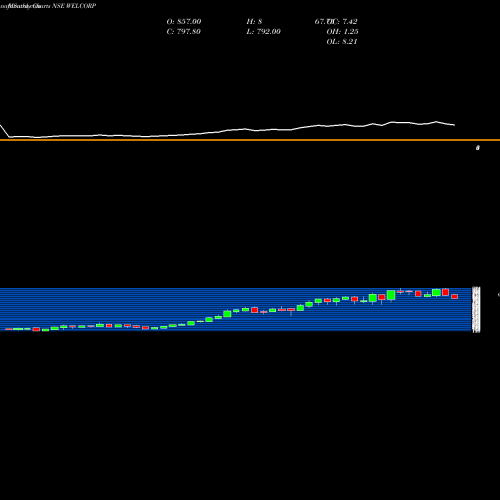Click the OH: 1.25 value

point(342,31)
